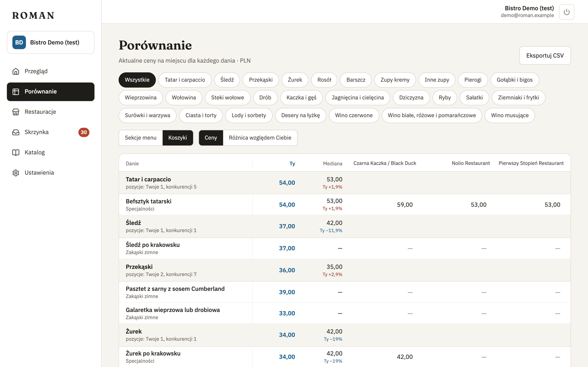The height and width of the screenshot is (367, 588).
Task: Filter by the Wszystkie chip
Action: point(137,79)
